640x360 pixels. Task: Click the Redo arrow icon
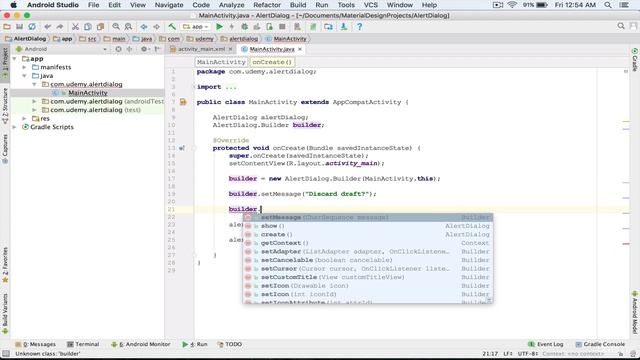click(x=60, y=27)
